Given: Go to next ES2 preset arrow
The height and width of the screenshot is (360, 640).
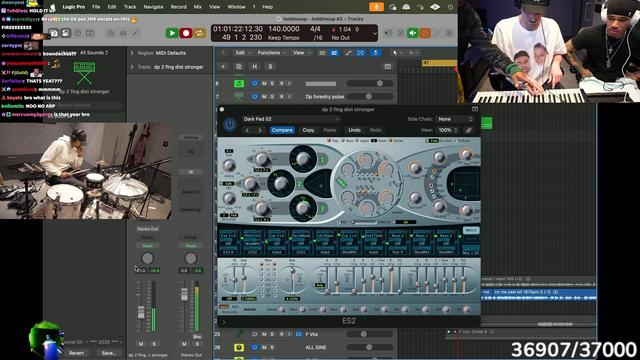Looking at the screenshot, I should (x=260, y=130).
